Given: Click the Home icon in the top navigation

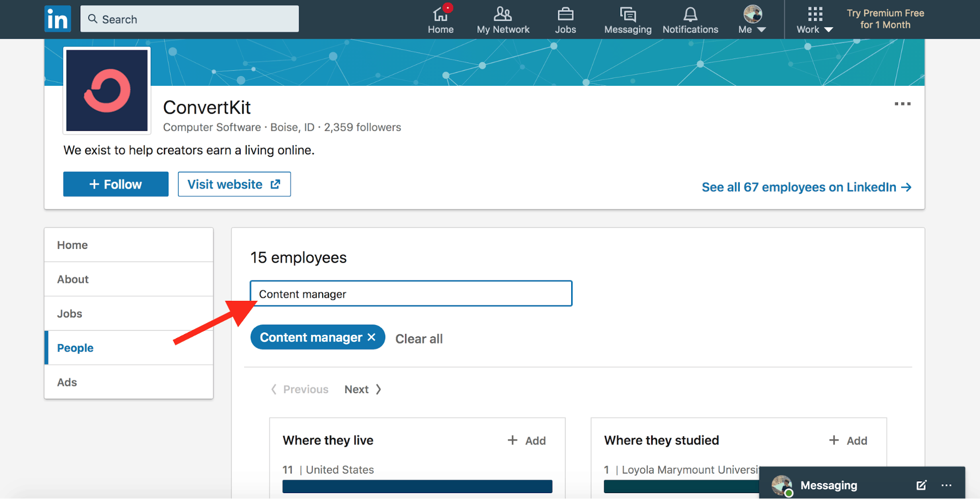Looking at the screenshot, I should tap(440, 20).
